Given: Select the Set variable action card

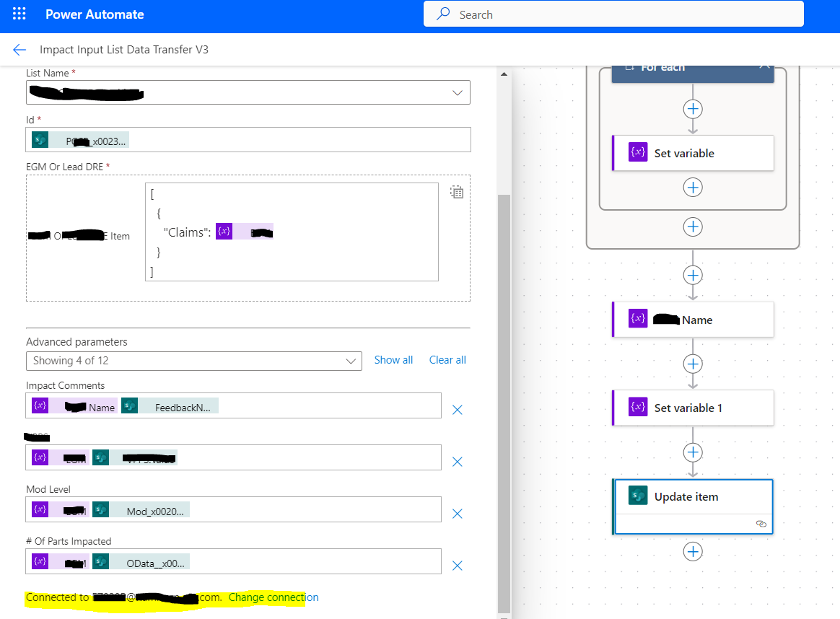Looking at the screenshot, I should 694,153.
